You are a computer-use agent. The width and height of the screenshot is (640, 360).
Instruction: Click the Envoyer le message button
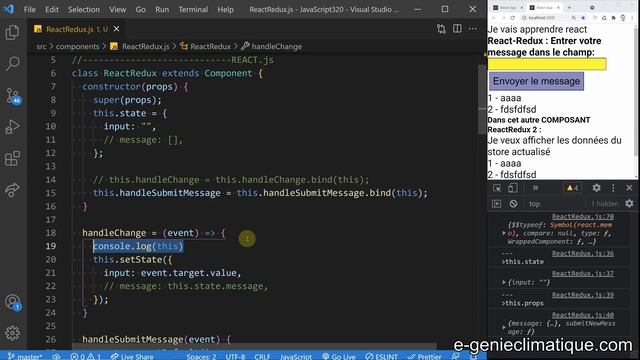tap(536, 81)
